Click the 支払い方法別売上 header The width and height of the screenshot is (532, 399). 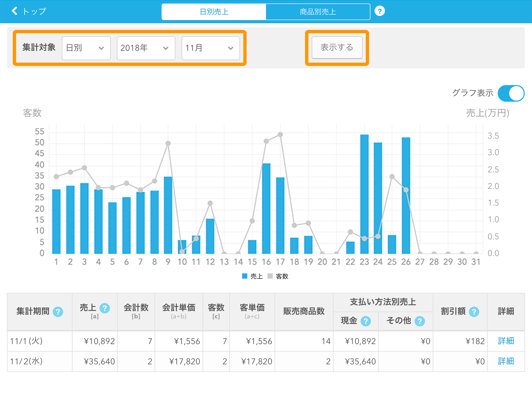click(383, 302)
